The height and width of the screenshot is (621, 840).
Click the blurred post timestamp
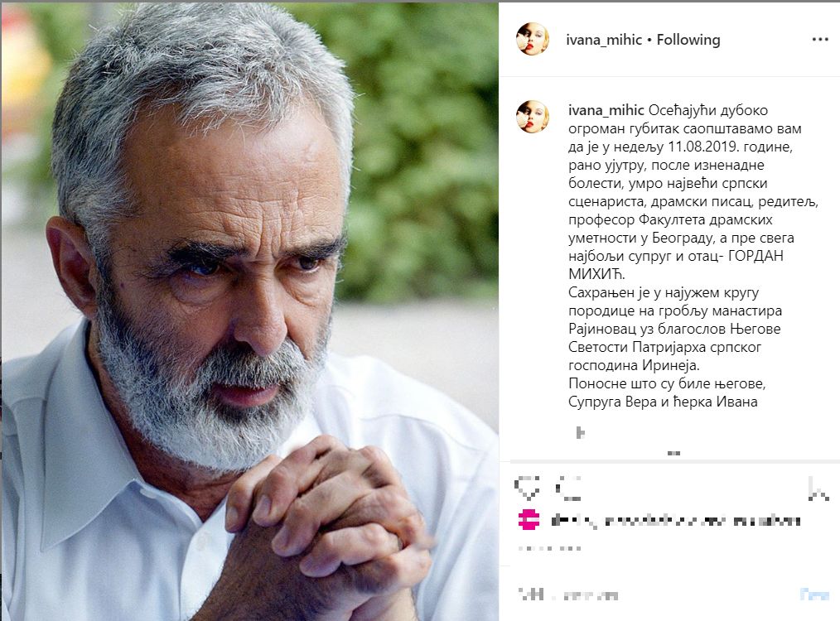tap(549, 549)
